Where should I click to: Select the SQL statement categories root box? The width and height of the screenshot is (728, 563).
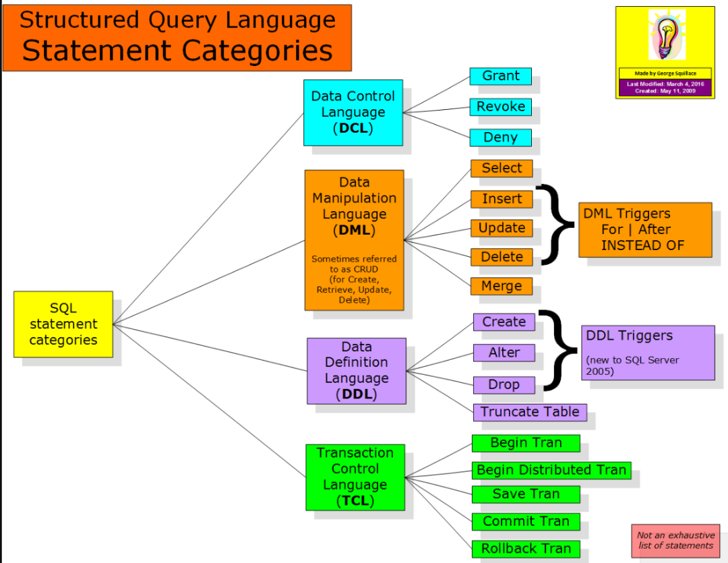(63, 324)
